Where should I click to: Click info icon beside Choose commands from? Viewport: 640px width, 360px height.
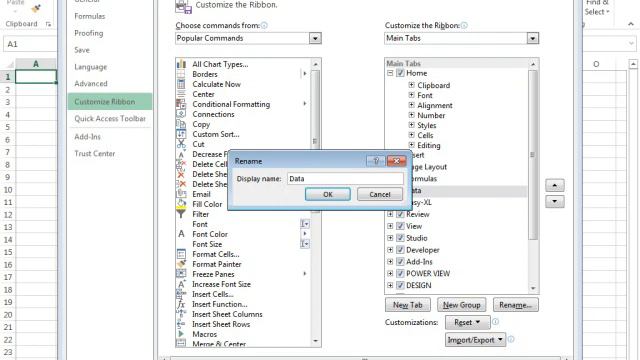[264, 25]
